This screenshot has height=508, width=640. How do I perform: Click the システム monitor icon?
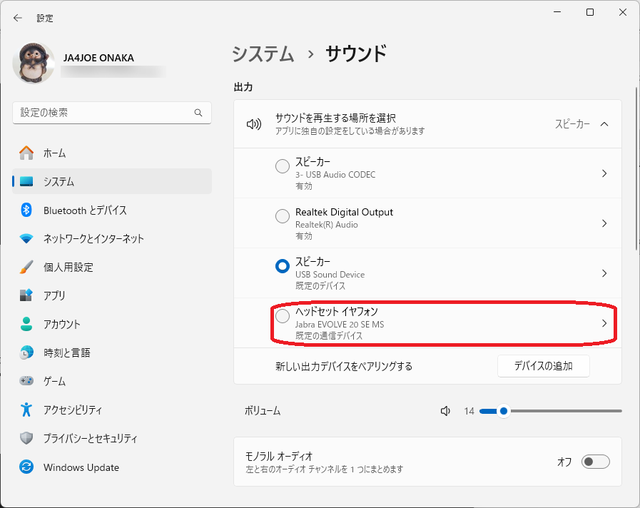point(27,181)
